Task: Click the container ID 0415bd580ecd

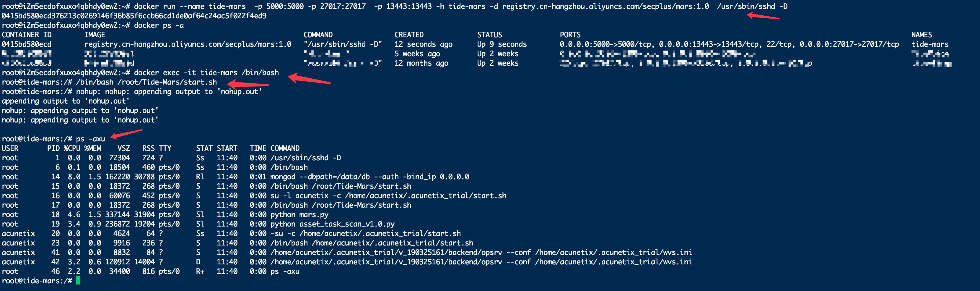Action: pos(27,44)
